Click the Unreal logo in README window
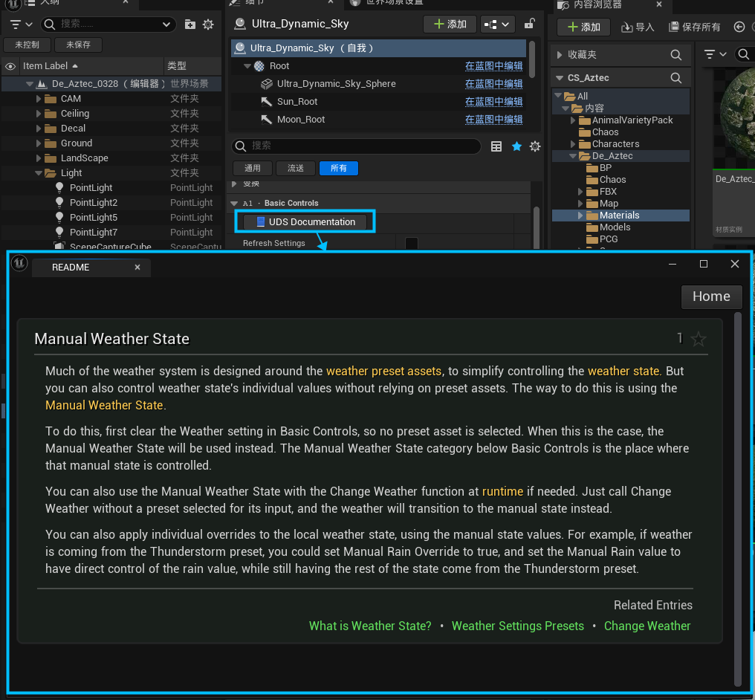 click(x=19, y=263)
